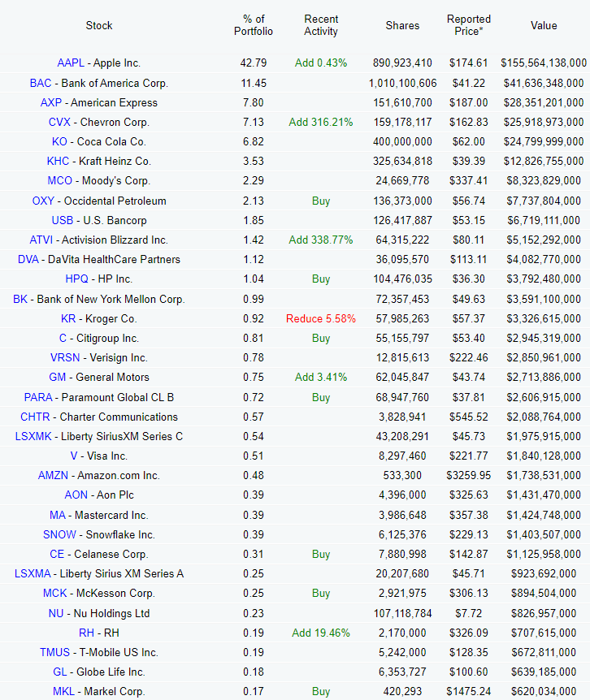Image resolution: width=590 pixels, height=700 pixels.
Task: Click the V Visa ticker link
Action: tap(74, 456)
